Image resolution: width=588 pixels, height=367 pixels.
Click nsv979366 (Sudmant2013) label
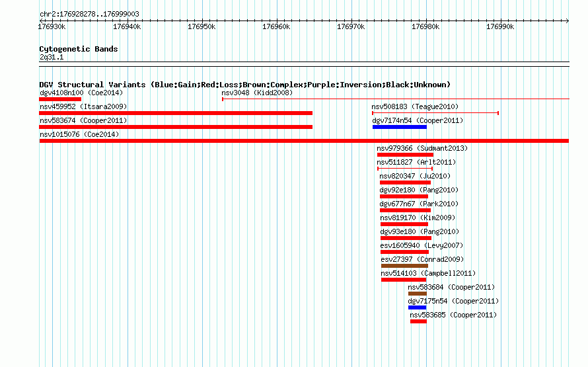pos(422,148)
